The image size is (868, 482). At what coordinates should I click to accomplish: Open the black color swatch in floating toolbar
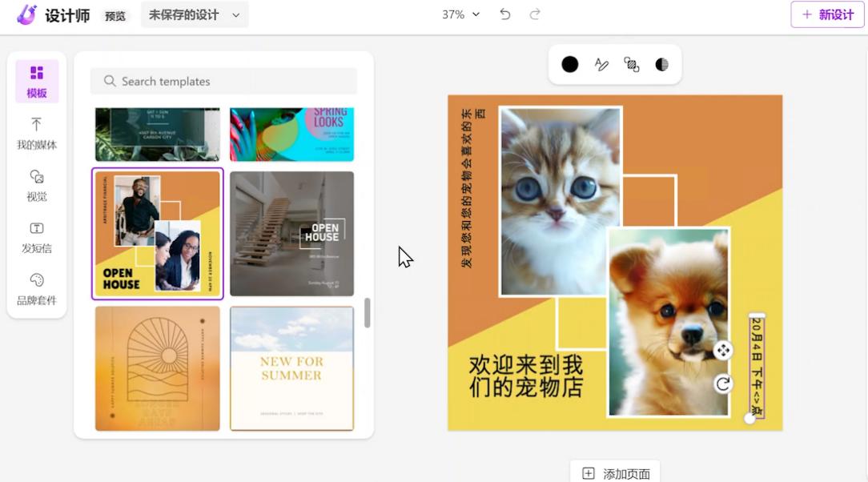(569, 64)
